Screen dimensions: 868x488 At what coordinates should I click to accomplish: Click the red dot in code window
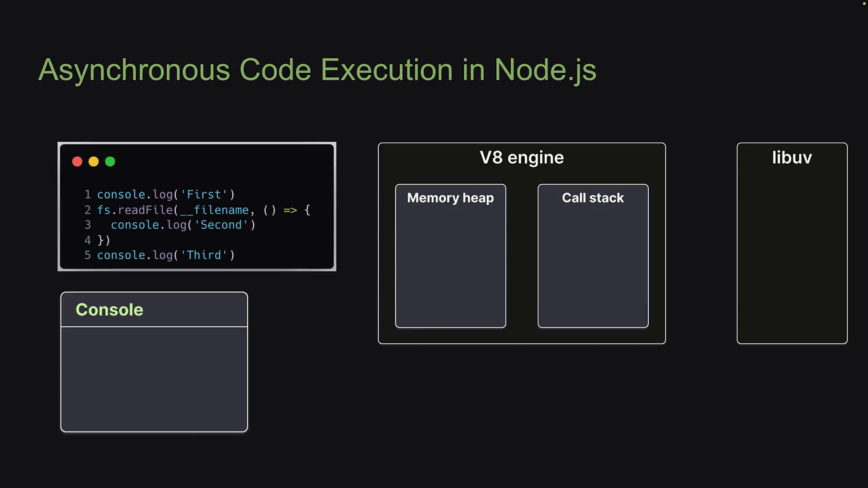77,162
